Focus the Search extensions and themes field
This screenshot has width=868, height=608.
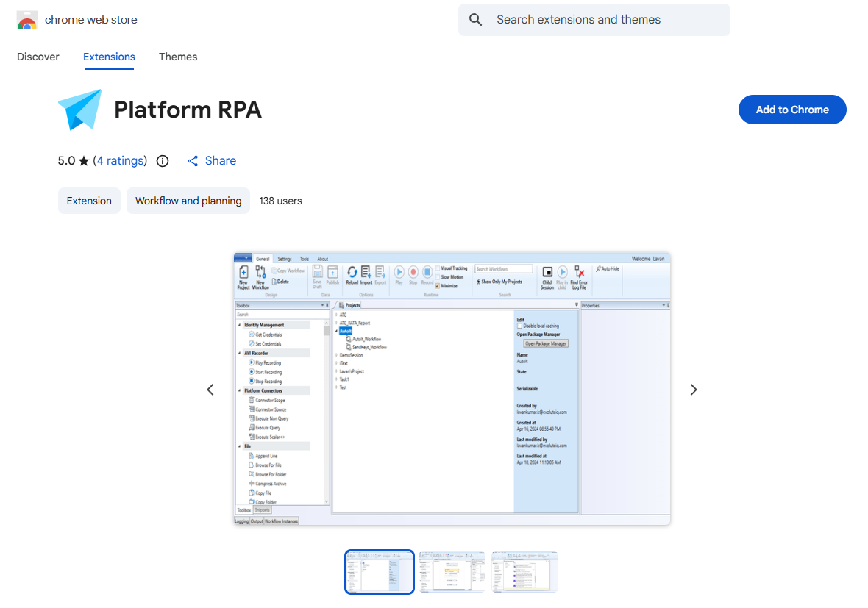coord(594,20)
